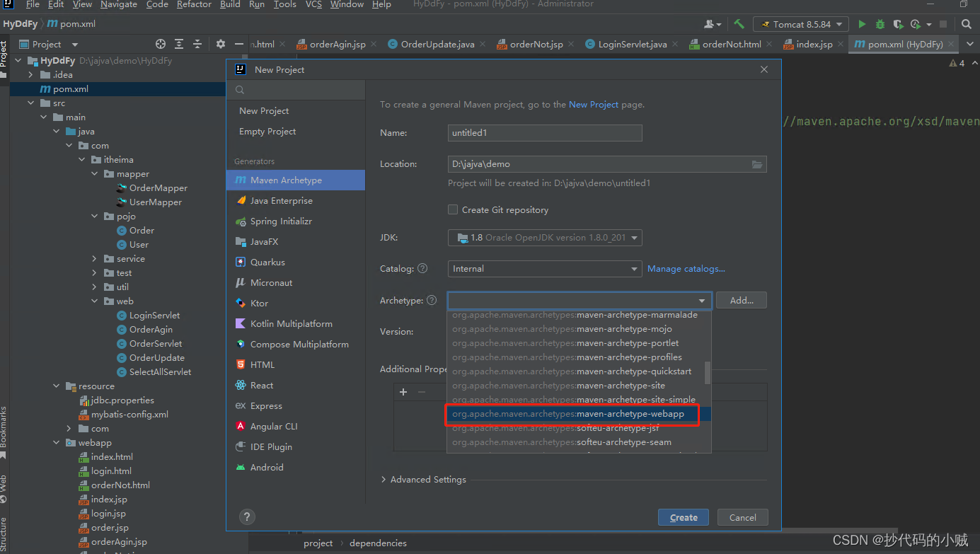Screen dimensions: 980x554
Task: Click the Add... archetype button
Action: click(742, 301)
